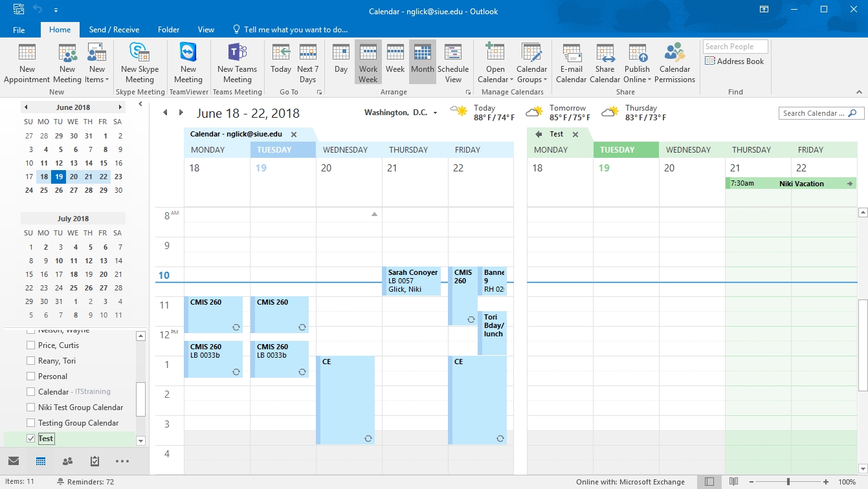Click the Search Calendar input field
The width and height of the screenshot is (868, 489).
pyautogui.click(x=813, y=113)
